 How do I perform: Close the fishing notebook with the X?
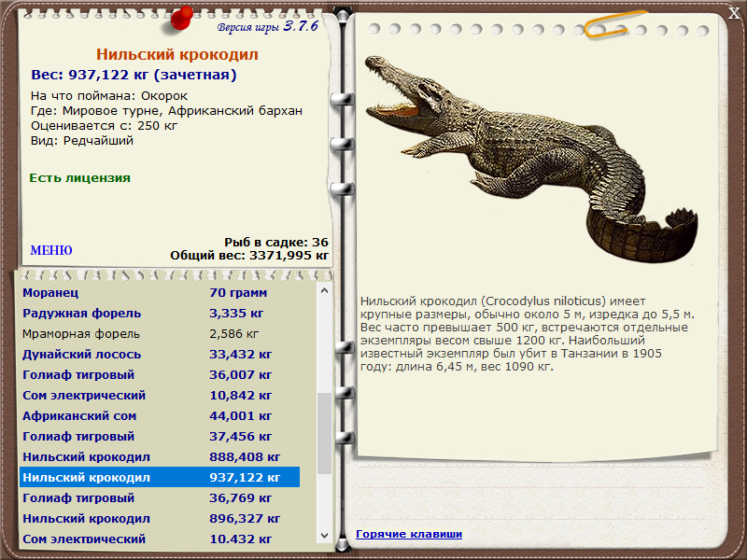pos(734,13)
